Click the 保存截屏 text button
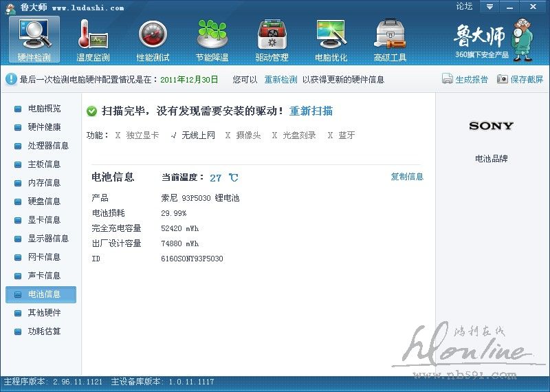This screenshot has width=550, height=392. pyautogui.click(x=527, y=79)
